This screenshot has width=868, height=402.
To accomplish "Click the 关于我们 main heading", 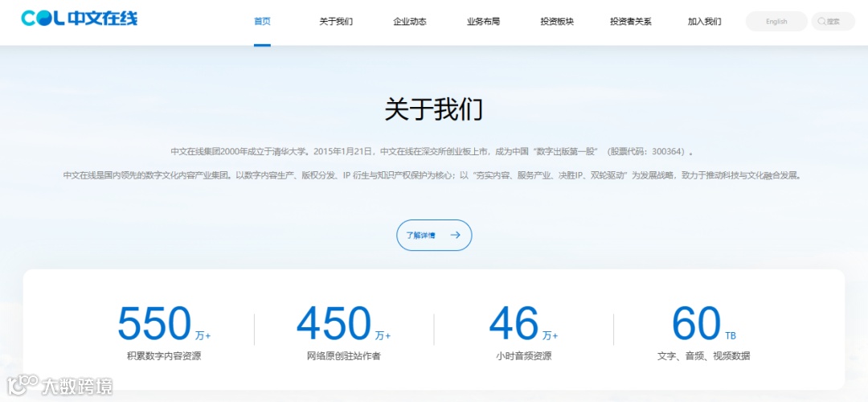I will pyautogui.click(x=434, y=109).
